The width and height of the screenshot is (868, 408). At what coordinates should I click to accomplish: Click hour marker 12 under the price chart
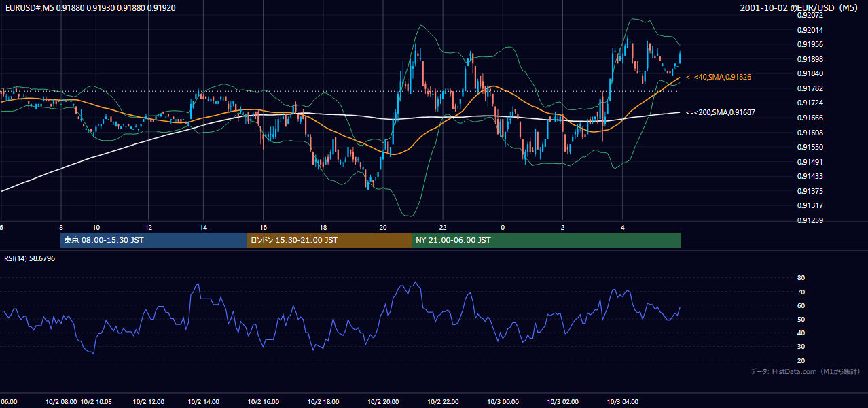149,228
